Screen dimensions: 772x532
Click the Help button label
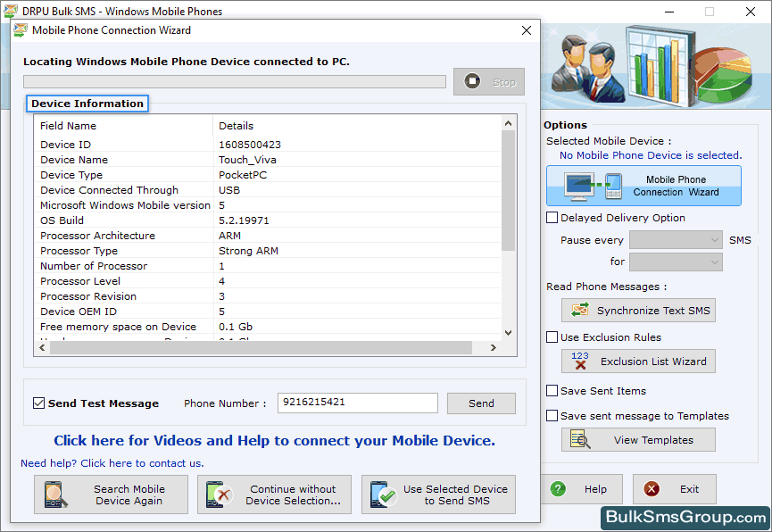[595, 489]
